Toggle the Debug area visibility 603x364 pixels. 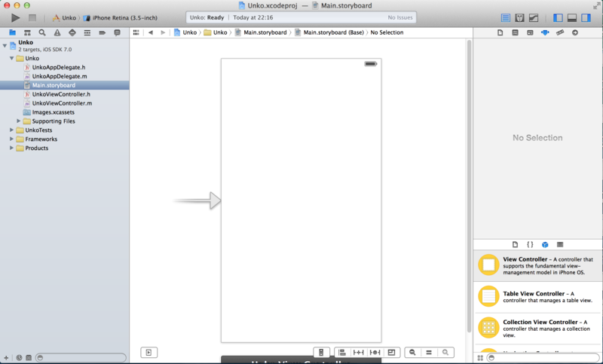(x=572, y=17)
